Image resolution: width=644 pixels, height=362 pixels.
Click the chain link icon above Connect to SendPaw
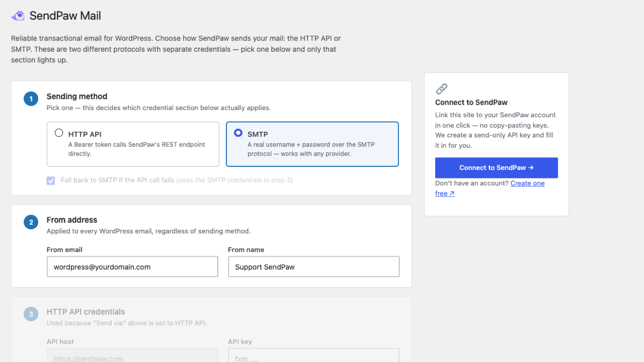[x=442, y=89]
